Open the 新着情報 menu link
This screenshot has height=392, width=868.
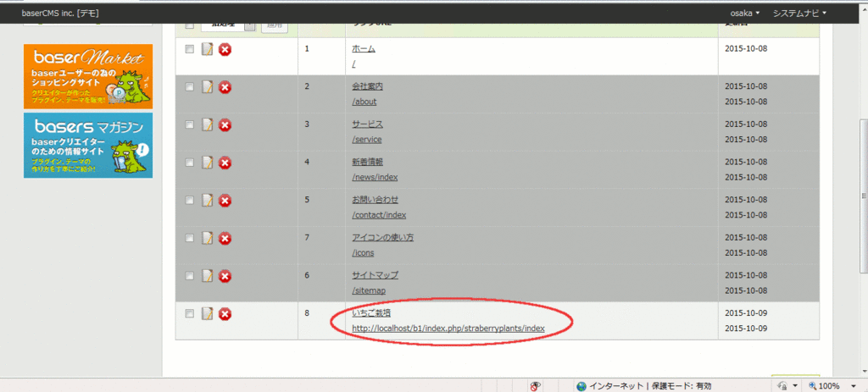click(x=368, y=162)
